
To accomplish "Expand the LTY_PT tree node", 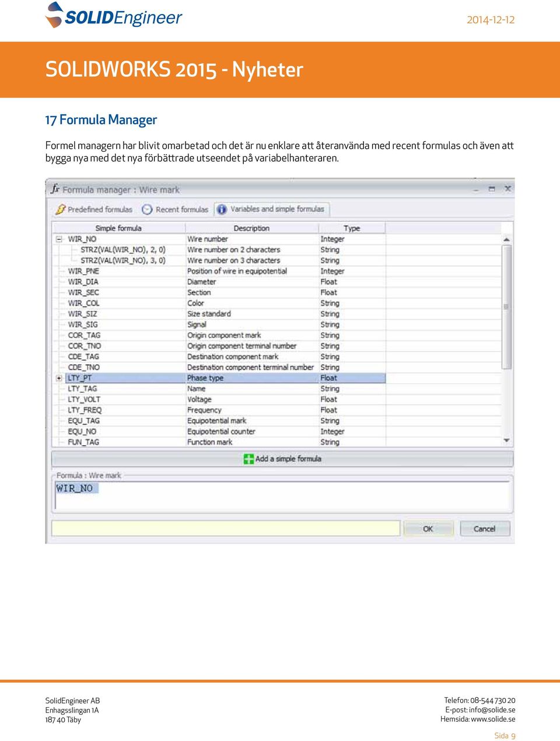I will pyautogui.click(x=59, y=378).
